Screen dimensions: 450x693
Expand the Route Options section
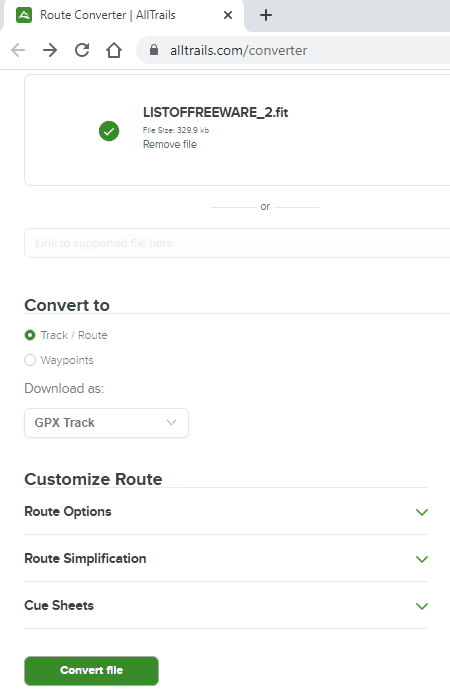coord(226,512)
